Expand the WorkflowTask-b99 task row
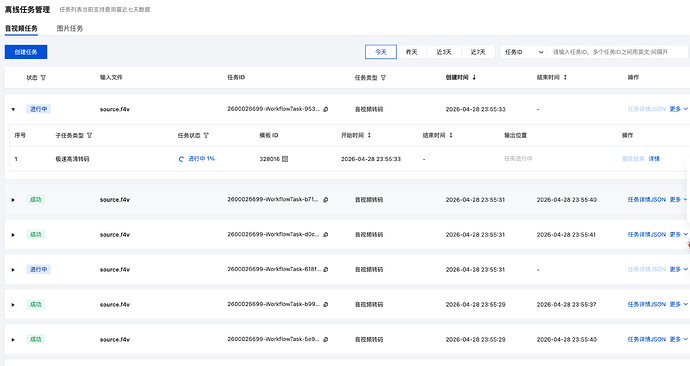Screen dimensions: 690x366 click(x=13, y=304)
